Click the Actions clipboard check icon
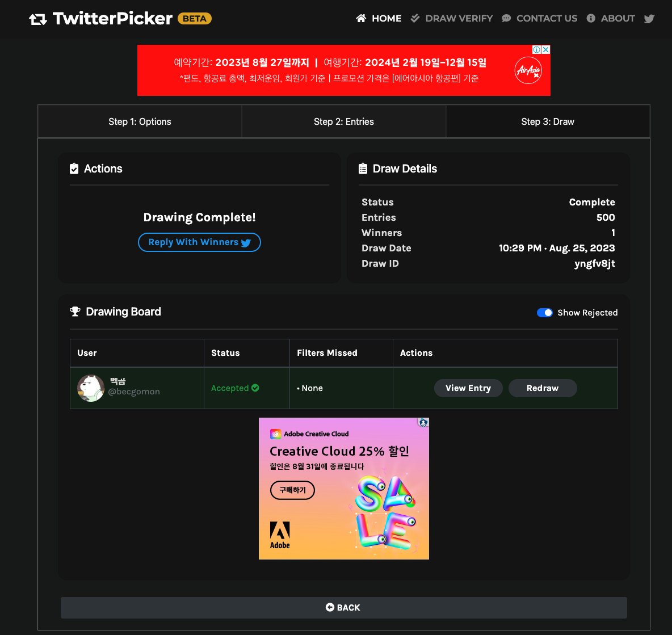The height and width of the screenshot is (635, 672). tap(74, 169)
